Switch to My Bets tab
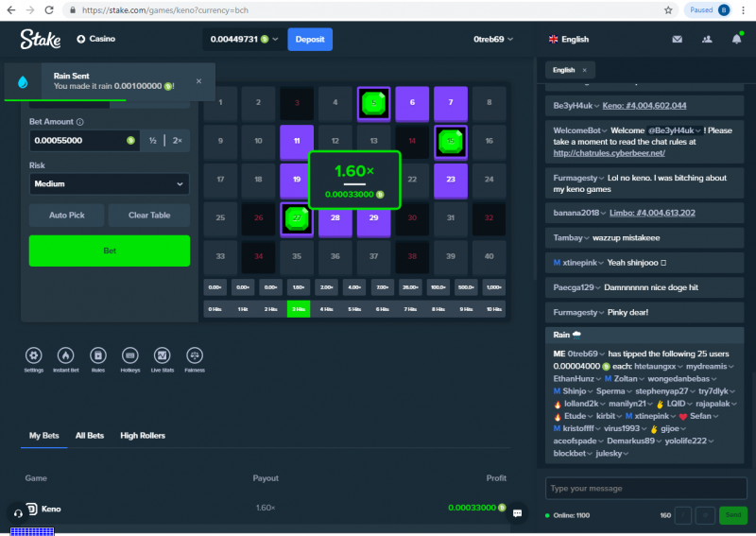 point(43,436)
